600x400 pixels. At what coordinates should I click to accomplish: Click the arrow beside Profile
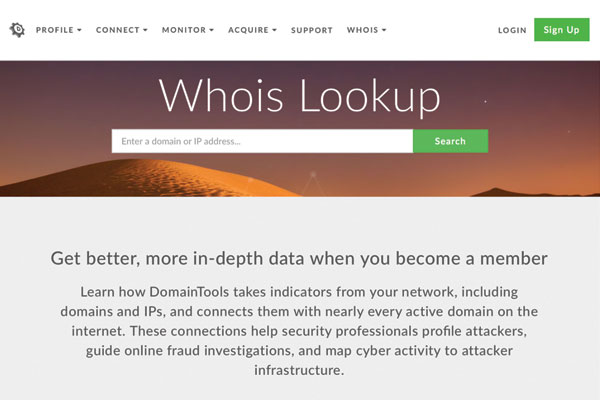[79, 30]
